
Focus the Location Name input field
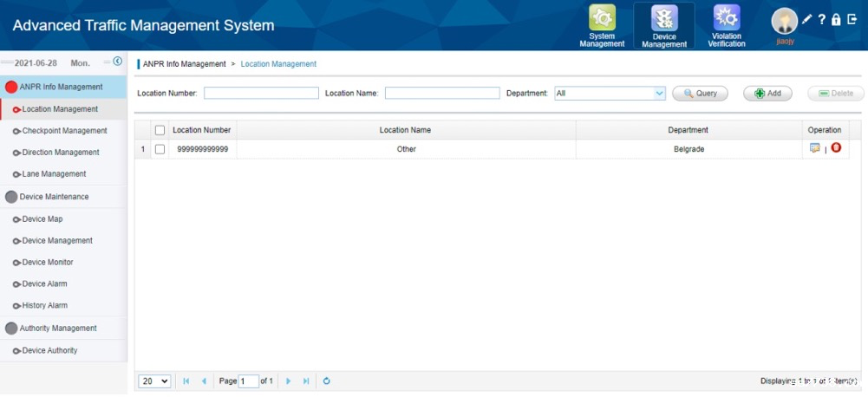pyautogui.click(x=442, y=93)
